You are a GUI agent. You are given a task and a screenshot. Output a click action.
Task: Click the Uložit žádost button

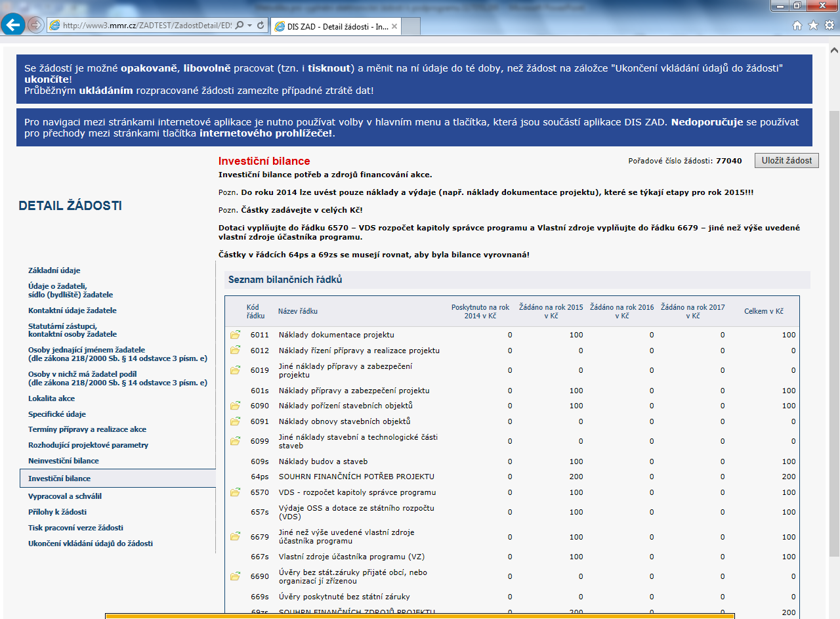tap(787, 160)
